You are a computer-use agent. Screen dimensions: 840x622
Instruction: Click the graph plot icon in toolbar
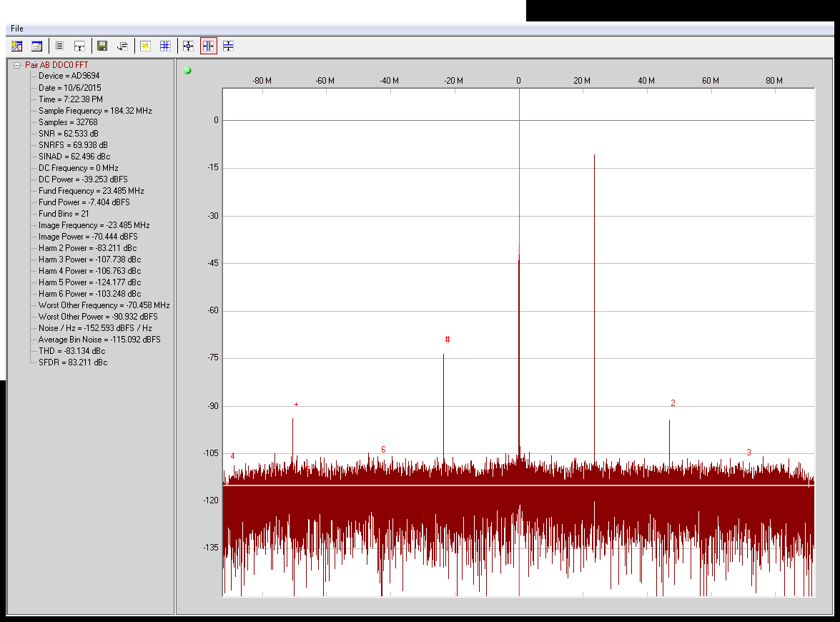point(17,46)
